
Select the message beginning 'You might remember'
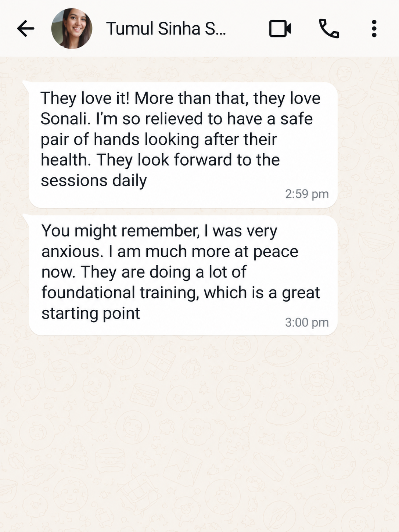183,275
